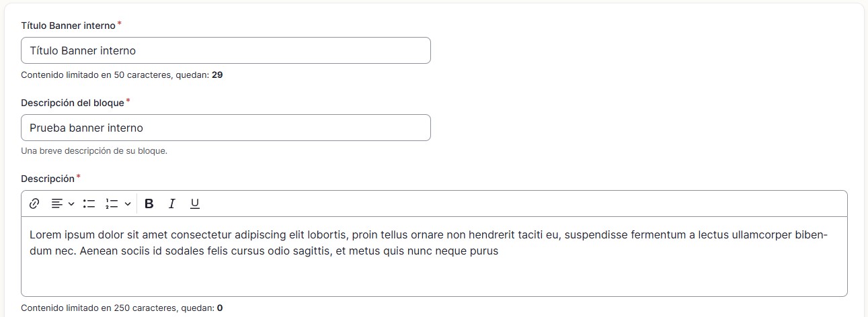Focus the Descripción del bloque input field
Screen dimensions: 868x317
click(226, 128)
